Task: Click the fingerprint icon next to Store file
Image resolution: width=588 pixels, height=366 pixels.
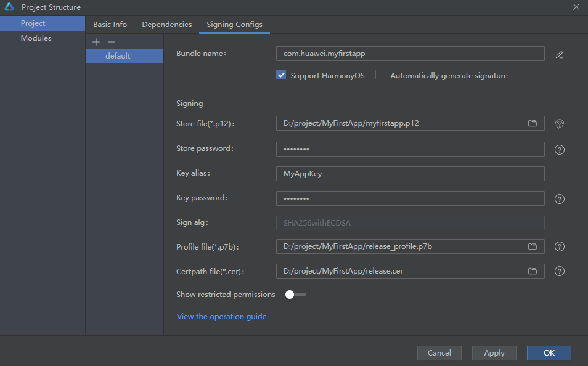Action: point(560,124)
